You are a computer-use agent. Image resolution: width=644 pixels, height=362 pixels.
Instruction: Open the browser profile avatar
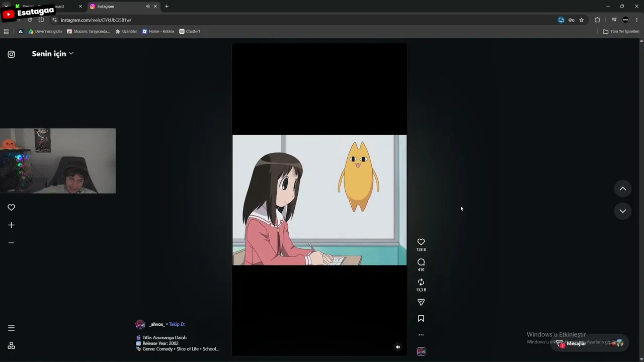(625, 20)
